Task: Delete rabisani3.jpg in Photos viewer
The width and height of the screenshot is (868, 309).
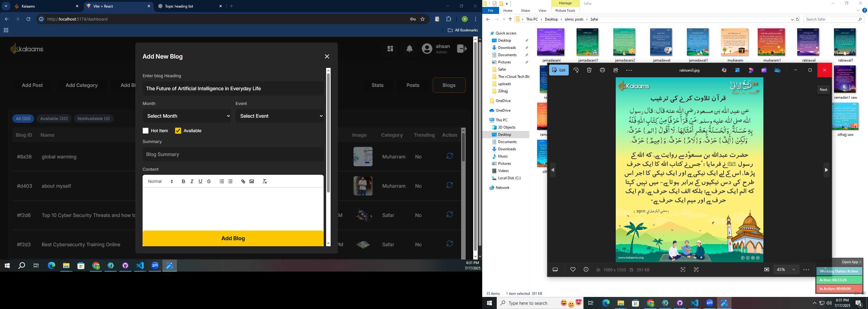Action: coord(589,70)
